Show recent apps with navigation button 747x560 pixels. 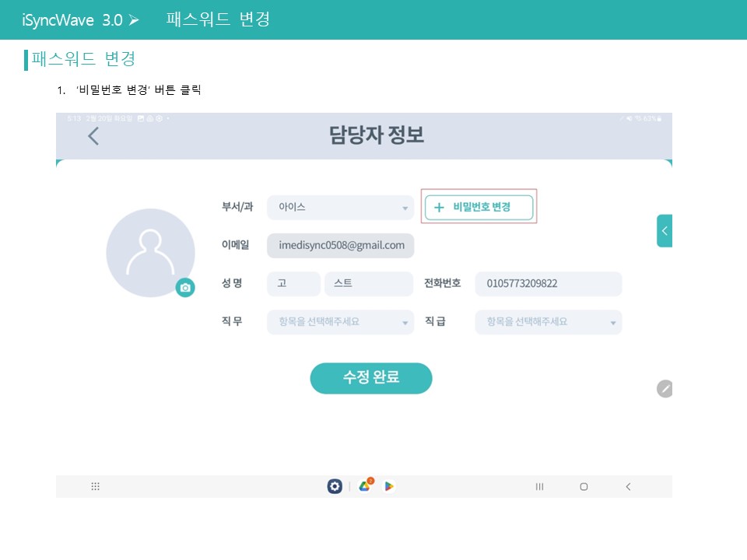coord(539,487)
